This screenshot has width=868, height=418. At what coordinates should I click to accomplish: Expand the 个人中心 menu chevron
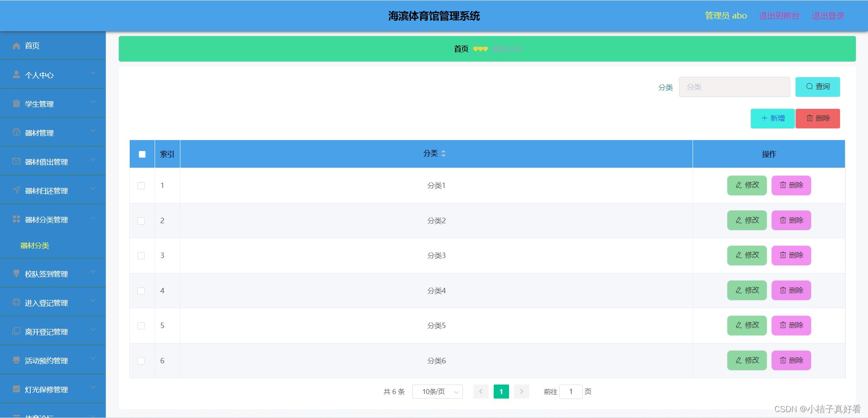coord(93,73)
